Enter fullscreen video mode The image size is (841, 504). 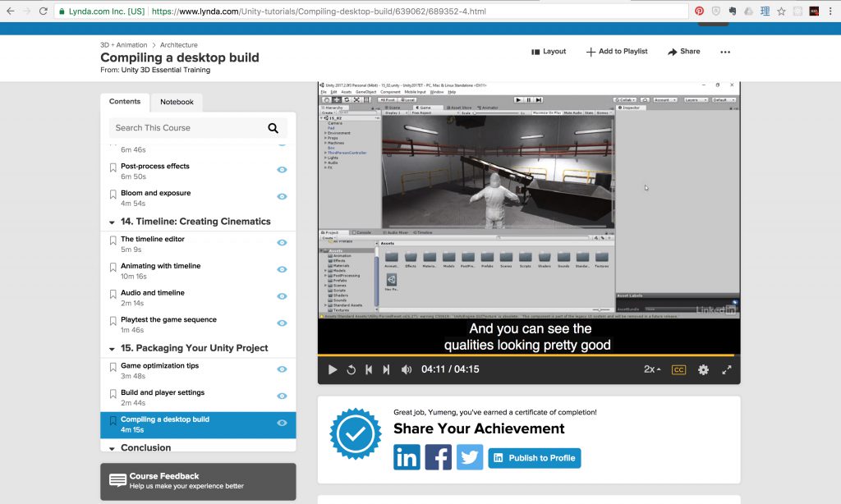[727, 369]
